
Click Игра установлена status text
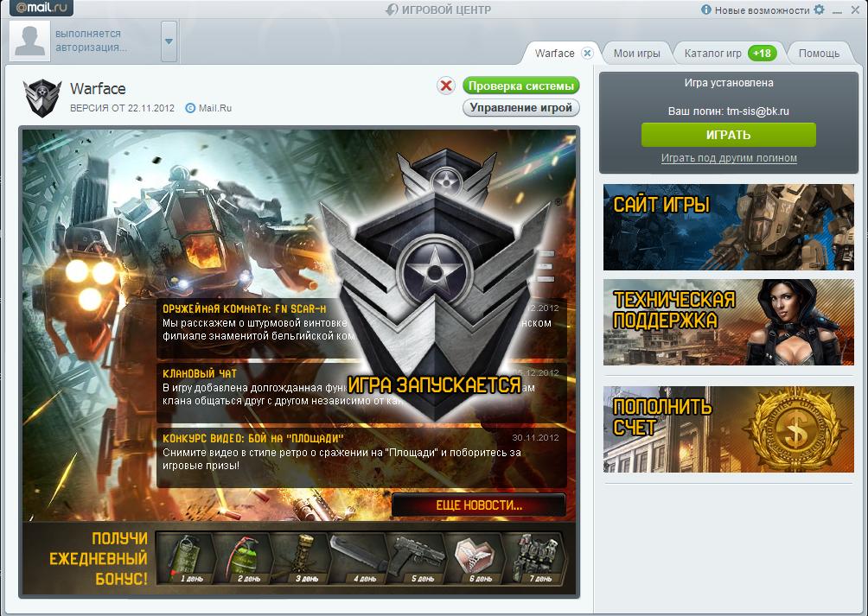point(729,83)
